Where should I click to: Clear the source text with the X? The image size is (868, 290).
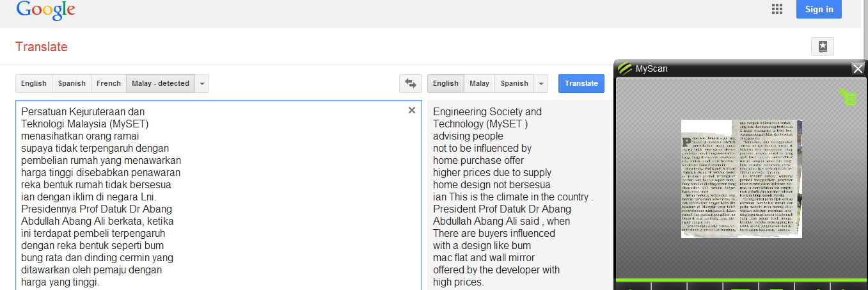[412, 110]
